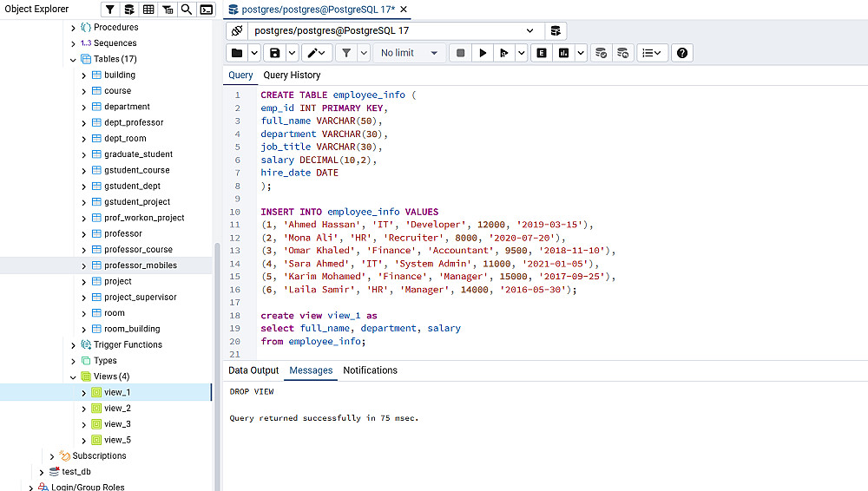This screenshot has width=868, height=491.
Task: Open the No limit rows dropdown
Action: (410, 53)
